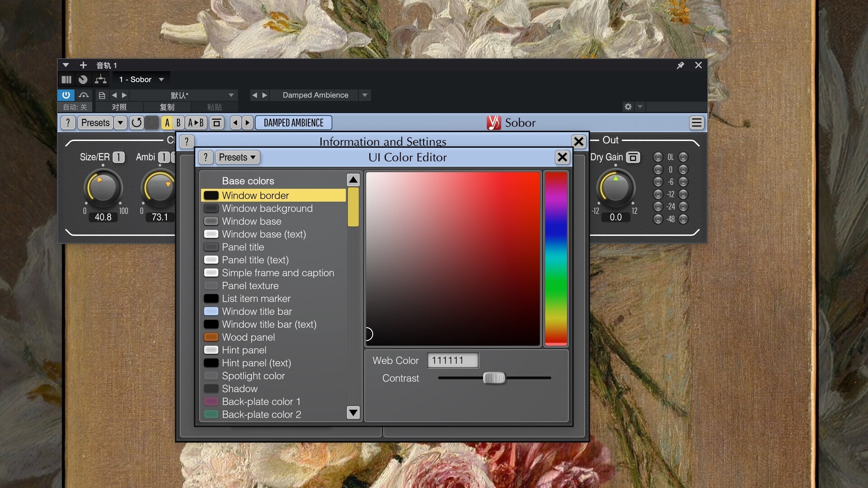Viewport: 868px width, 488px height.
Task: Click the pin icon on the plugin window
Action: pos(680,66)
